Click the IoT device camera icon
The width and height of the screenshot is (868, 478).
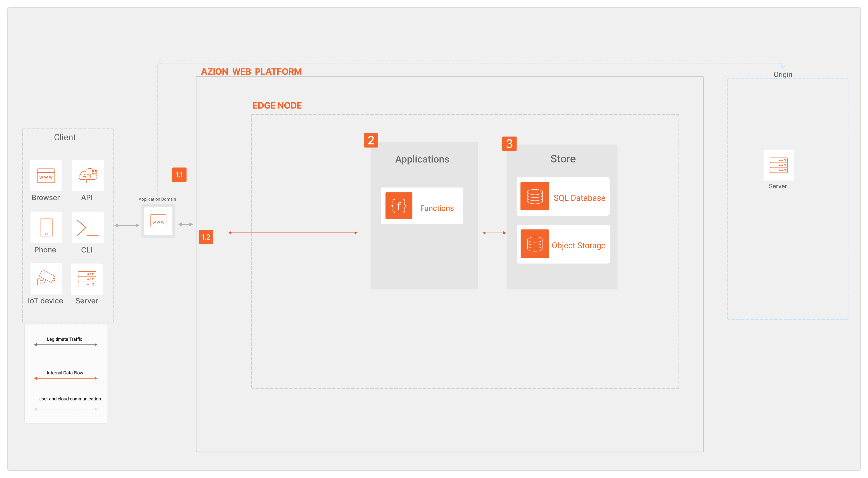tap(46, 278)
